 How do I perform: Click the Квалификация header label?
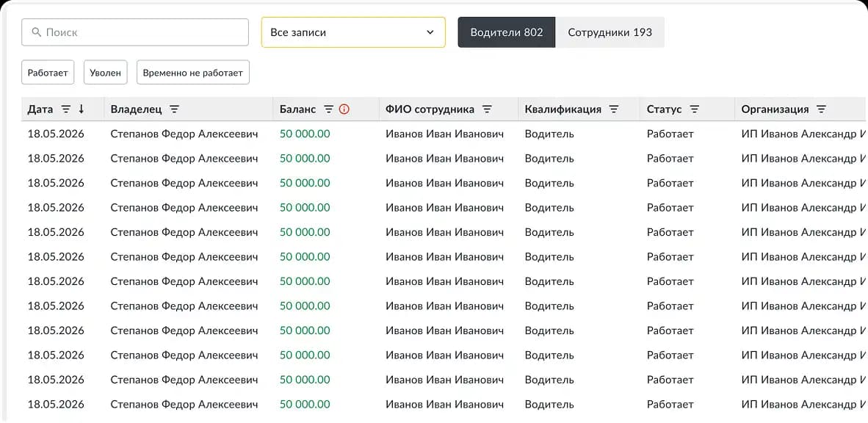pos(563,109)
